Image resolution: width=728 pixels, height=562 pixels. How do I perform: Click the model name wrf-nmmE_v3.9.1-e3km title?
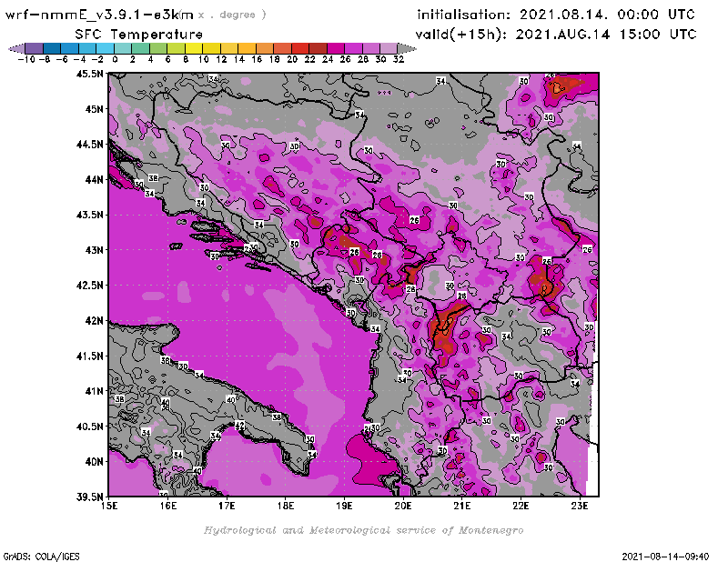[99, 15]
